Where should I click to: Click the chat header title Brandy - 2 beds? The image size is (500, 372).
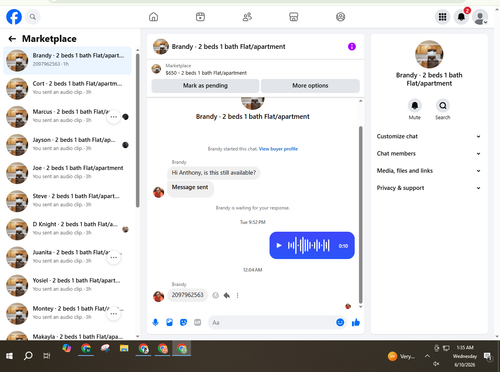coord(228,47)
